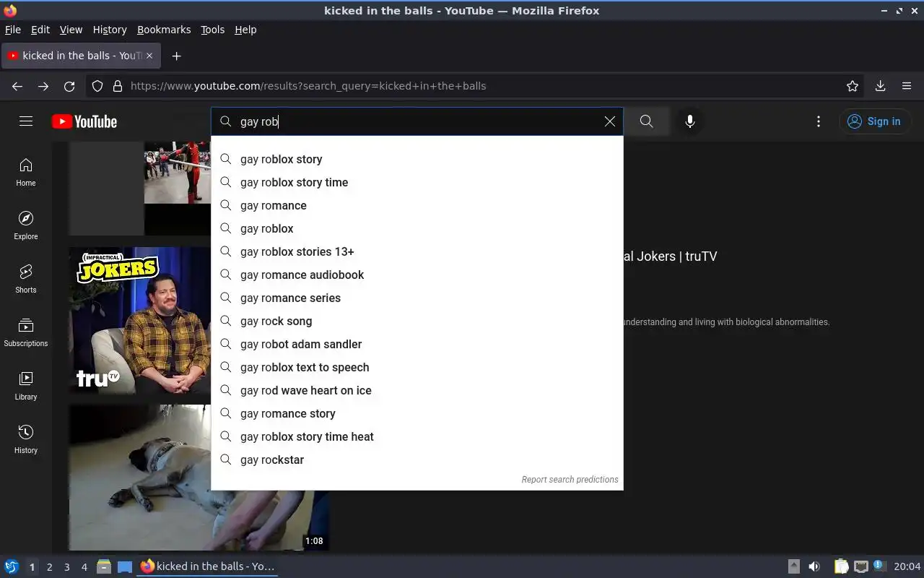Open the Impractical Jokers truTV video title

[670, 256]
